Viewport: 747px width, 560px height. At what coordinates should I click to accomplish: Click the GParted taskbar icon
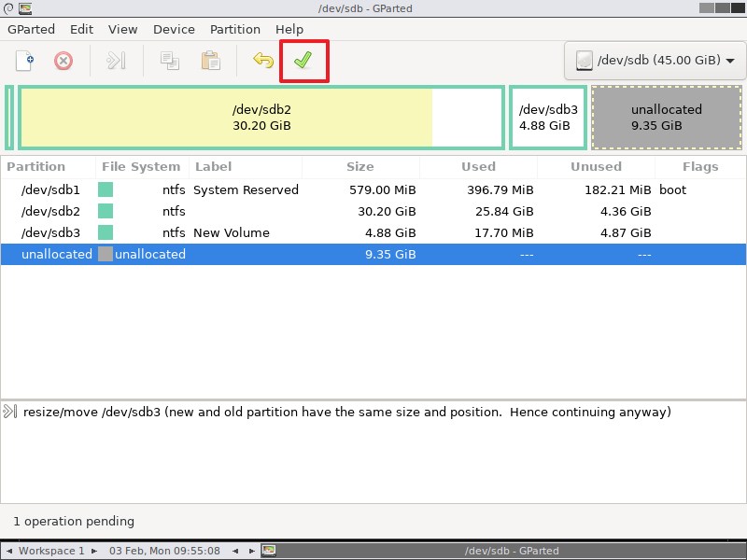269,551
